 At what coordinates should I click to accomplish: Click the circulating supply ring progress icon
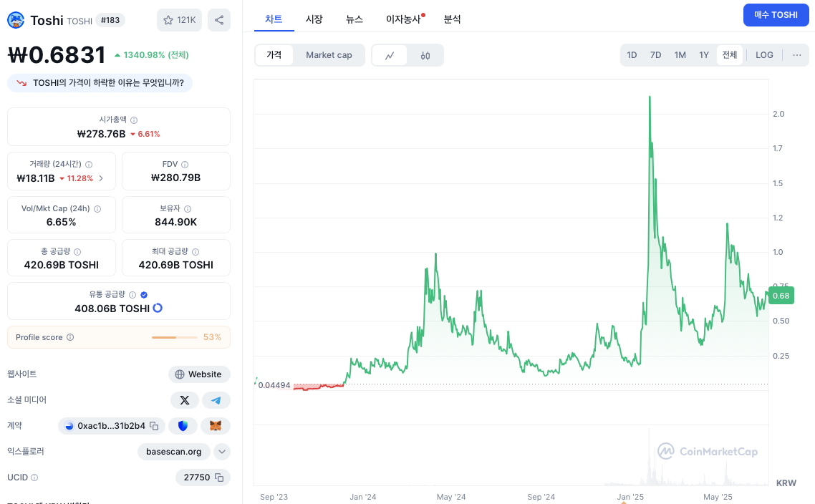pyautogui.click(x=158, y=308)
